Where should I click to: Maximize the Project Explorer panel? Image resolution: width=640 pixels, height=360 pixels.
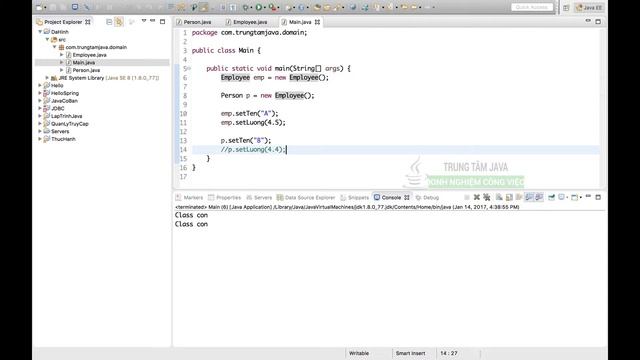pyautogui.click(x=162, y=21)
